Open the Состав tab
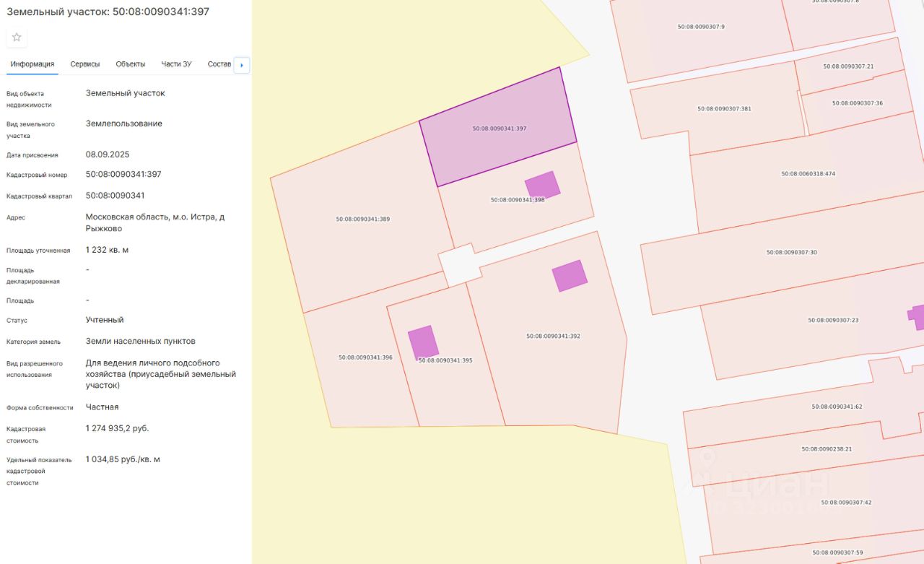The height and width of the screenshot is (564, 924). (x=219, y=64)
